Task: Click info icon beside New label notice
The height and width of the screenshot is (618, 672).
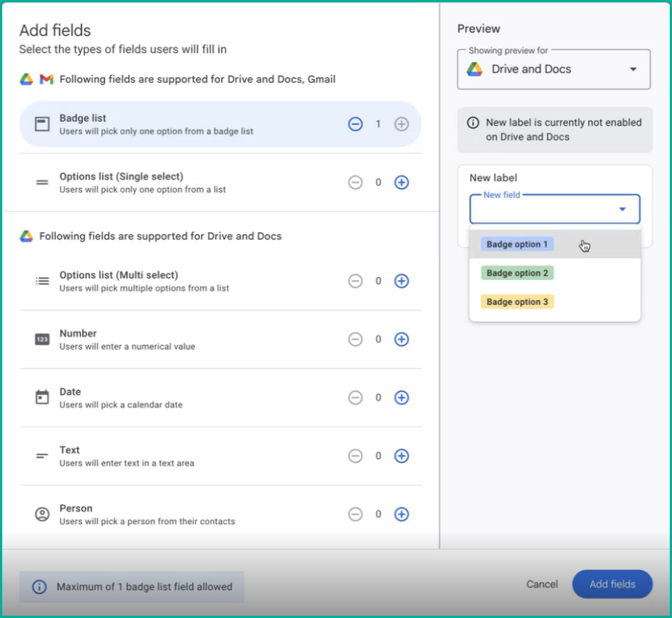Action: click(473, 123)
